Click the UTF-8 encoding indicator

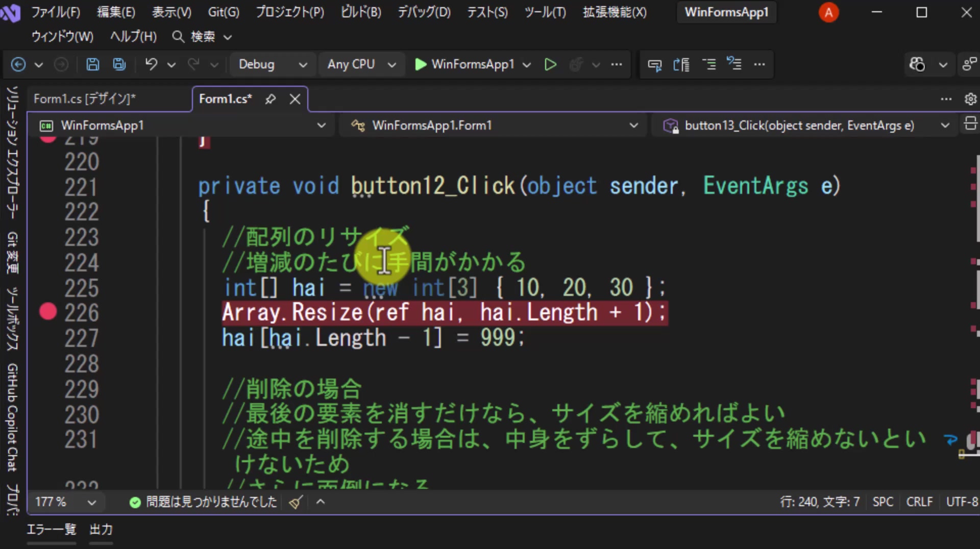962,502
